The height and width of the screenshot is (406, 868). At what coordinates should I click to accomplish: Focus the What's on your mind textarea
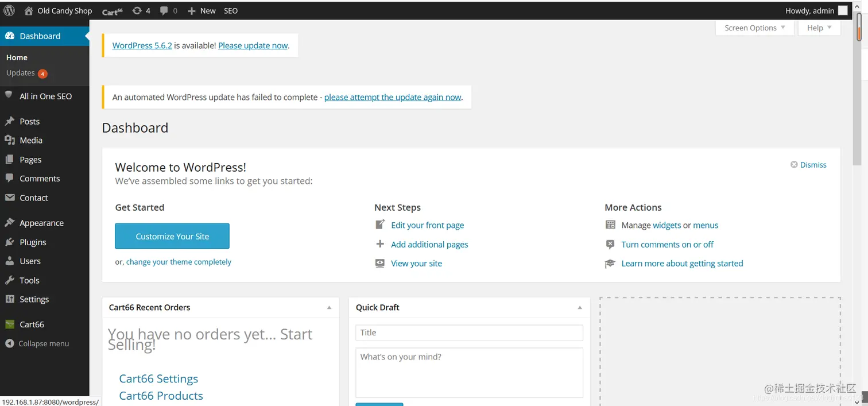(x=469, y=373)
